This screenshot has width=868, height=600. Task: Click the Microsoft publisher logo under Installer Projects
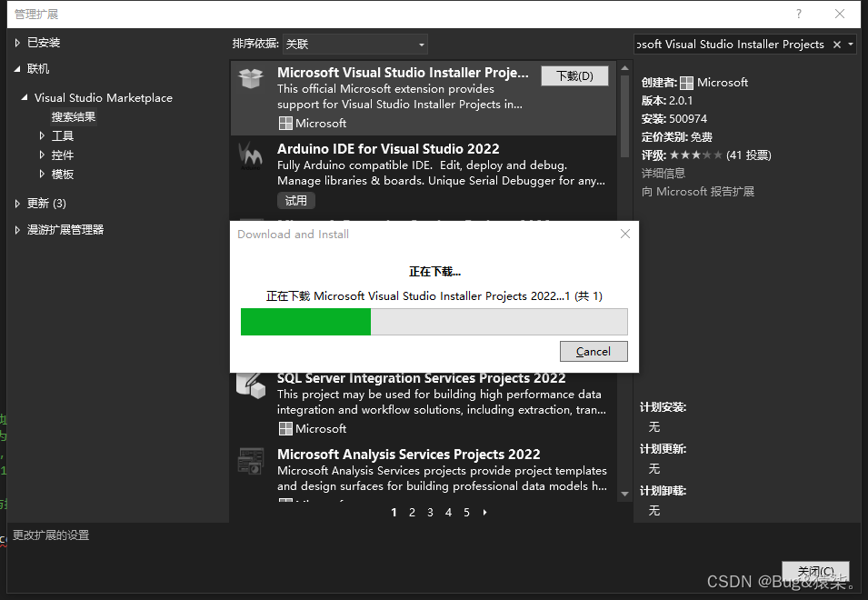(x=285, y=124)
